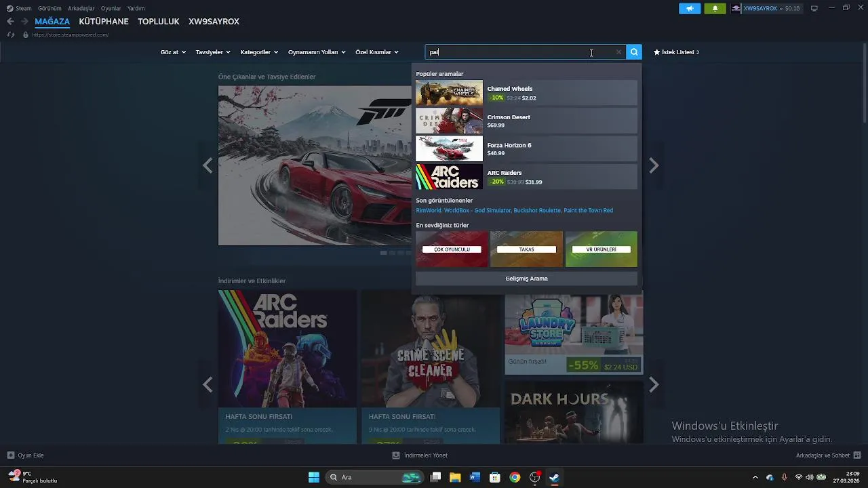Show previous featured carousel item
Image resolution: width=868 pixels, height=488 pixels.
click(208, 165)
